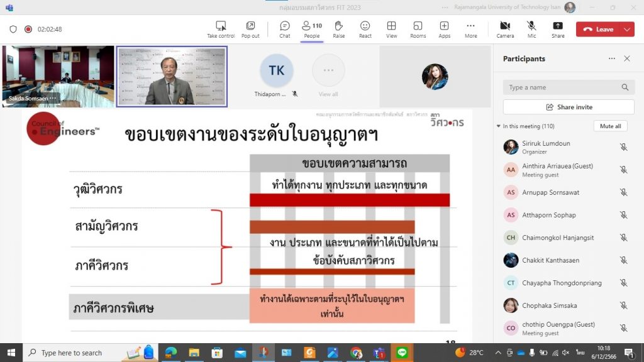644x362 pixels.
Task: Open the View layout menu
Action: (x=391, y=29)
